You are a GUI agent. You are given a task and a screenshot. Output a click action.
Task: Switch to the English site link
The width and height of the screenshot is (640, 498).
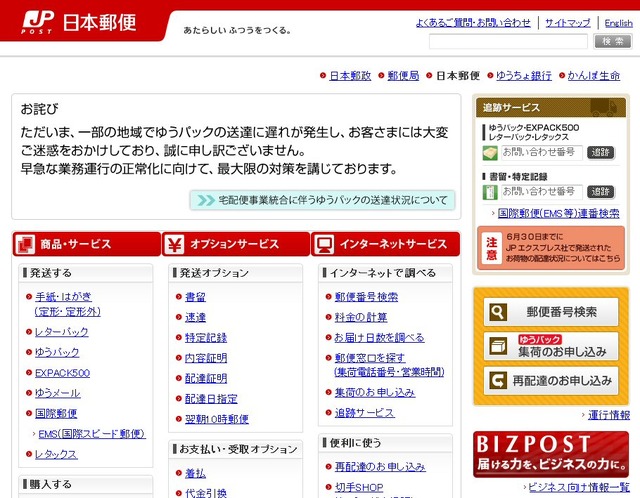pos(618,22)
